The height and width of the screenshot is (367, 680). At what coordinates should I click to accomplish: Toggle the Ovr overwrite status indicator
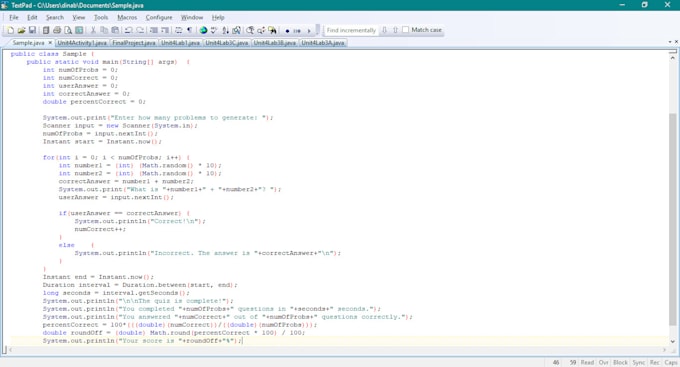604,363
